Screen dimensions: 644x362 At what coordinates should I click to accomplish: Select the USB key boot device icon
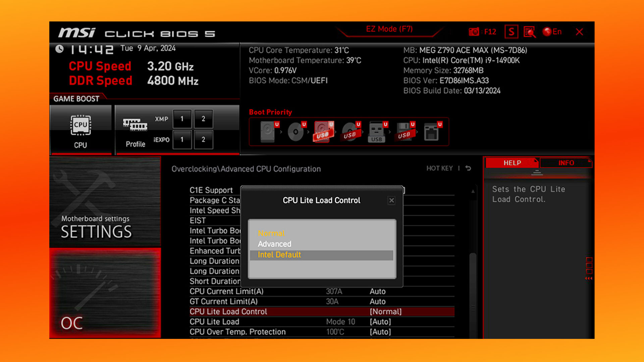378,132
